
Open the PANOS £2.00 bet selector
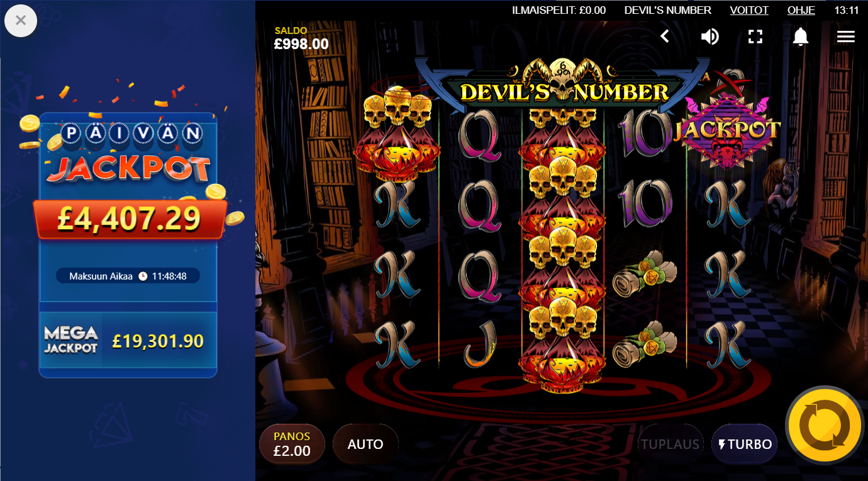click(292, 444)
